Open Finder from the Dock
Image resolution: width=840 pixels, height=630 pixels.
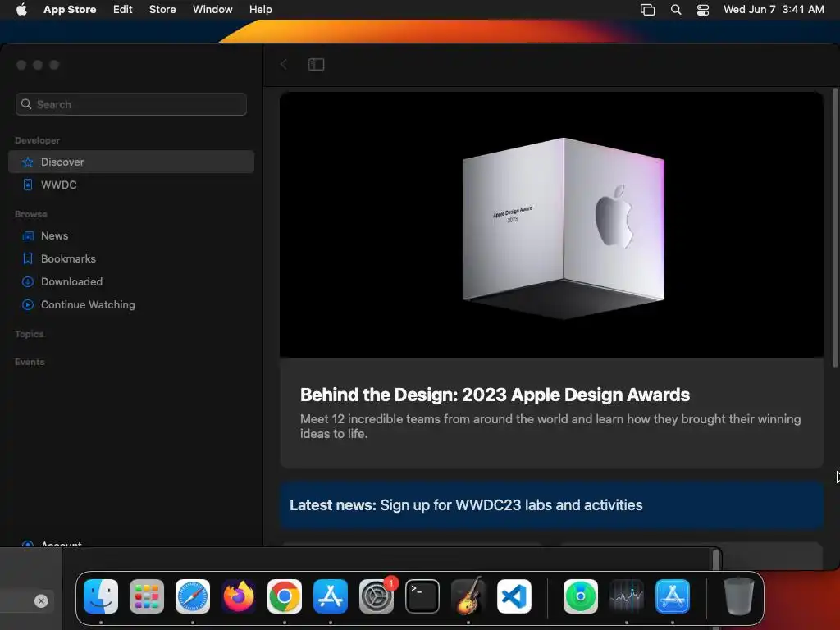(x=101, y=596)
